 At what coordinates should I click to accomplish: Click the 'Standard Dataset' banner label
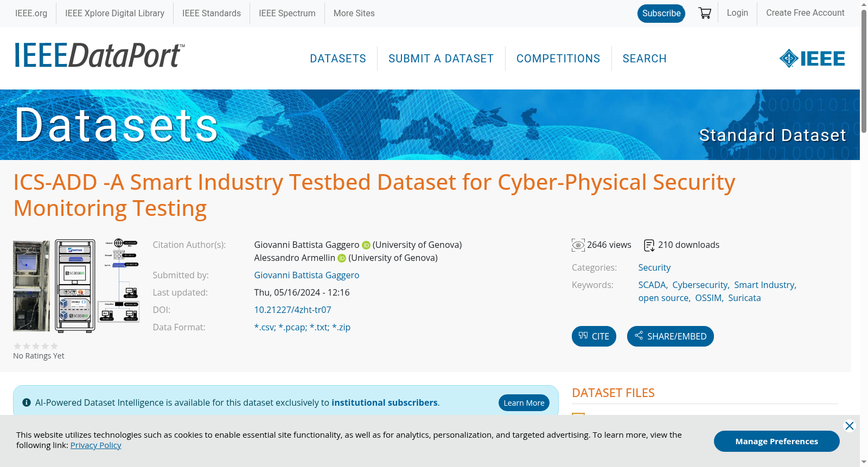773,135
